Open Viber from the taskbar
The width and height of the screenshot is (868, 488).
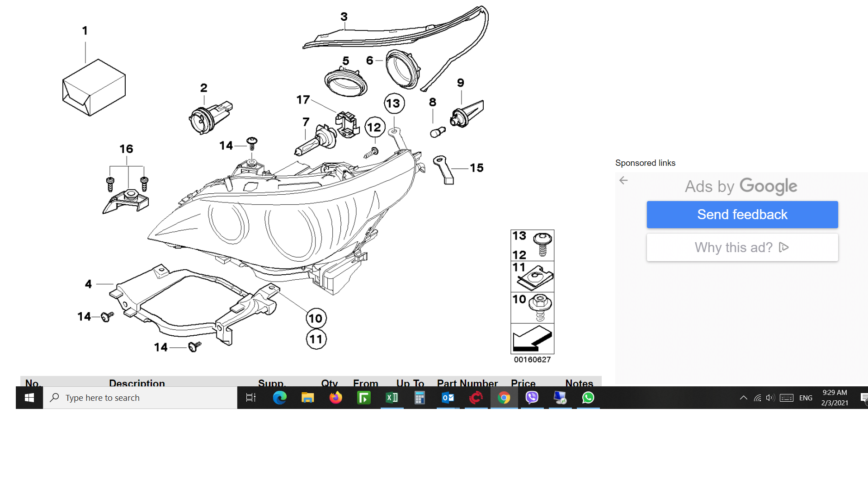pos(532,398)
